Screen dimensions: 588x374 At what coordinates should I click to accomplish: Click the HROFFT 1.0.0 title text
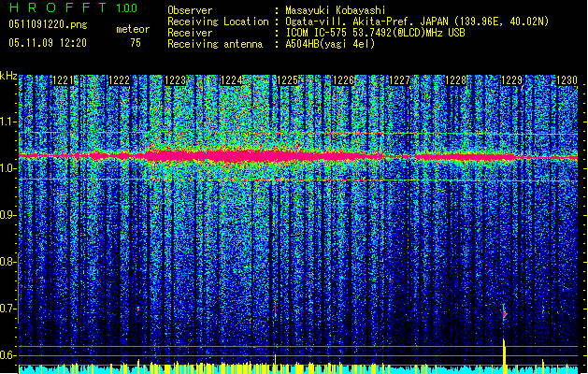(74, 7)
